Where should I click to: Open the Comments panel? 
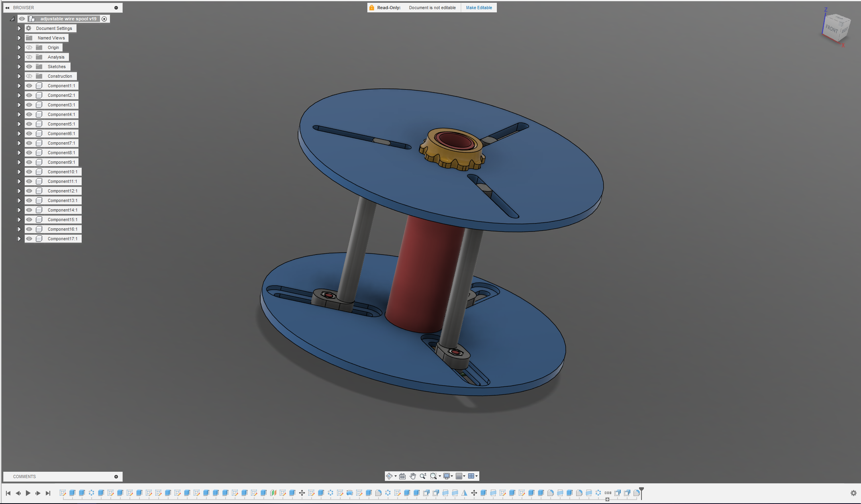point(24,476)
